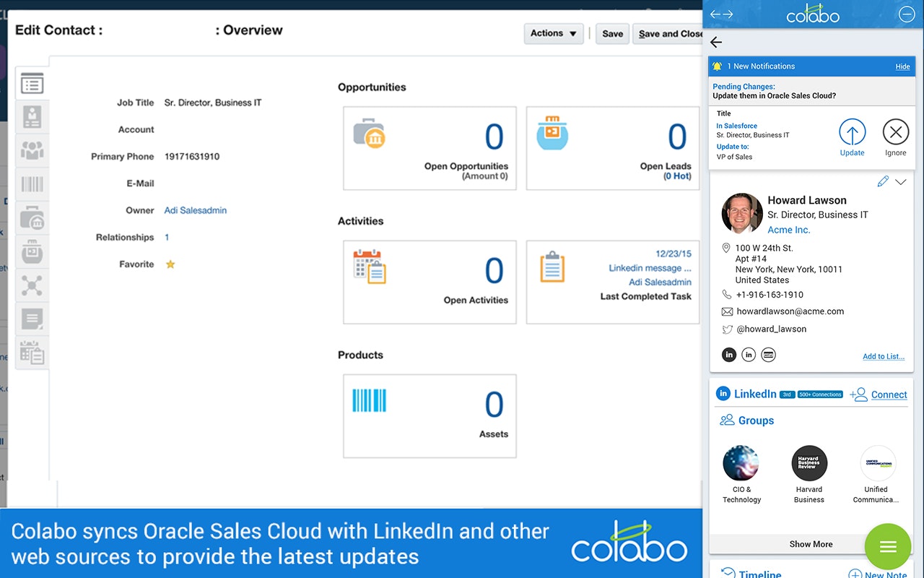This screenshot has height=578, width=924.
Task: Open the Harvard Business group
Action: click(x=809, y=475)
